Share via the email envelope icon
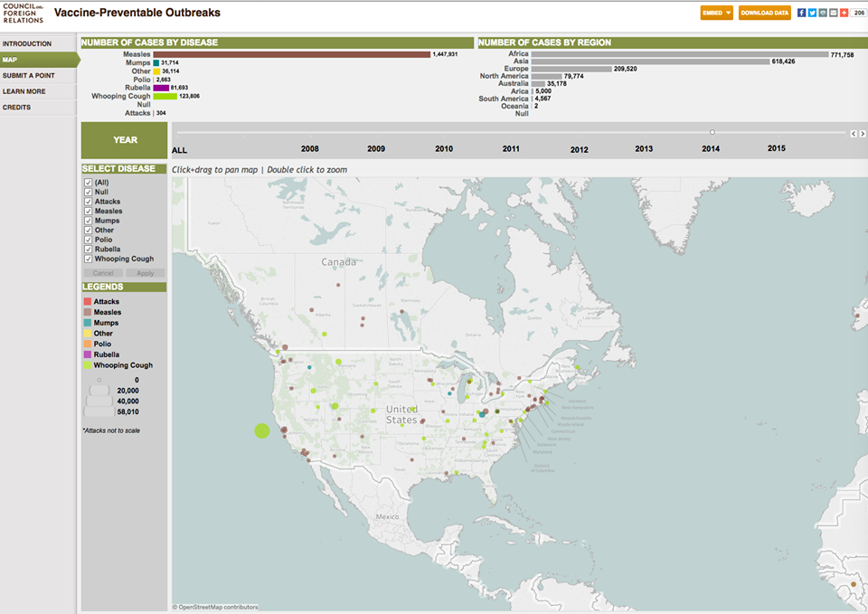This screenshot has width=868, height=614. (833, 13)
